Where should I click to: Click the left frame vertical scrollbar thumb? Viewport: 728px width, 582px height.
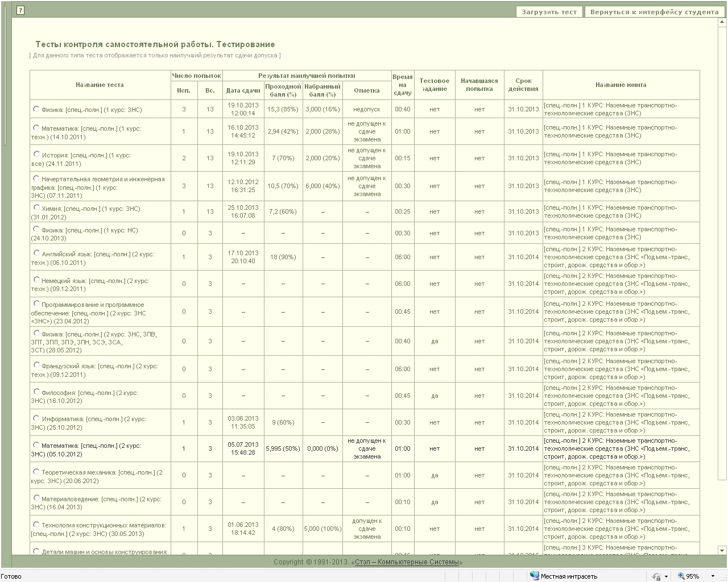(x=6, y=74)
